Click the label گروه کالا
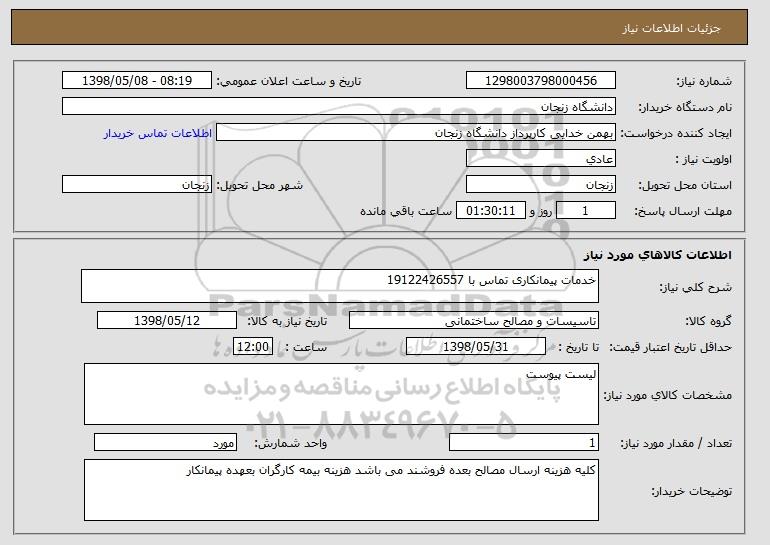 tap(708, 321)
